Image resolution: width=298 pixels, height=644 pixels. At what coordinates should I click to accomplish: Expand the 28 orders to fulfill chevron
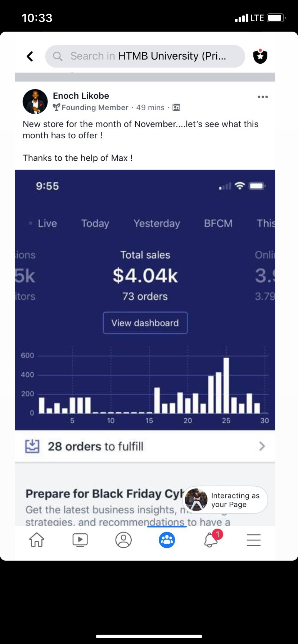click(x=262, y=446)
